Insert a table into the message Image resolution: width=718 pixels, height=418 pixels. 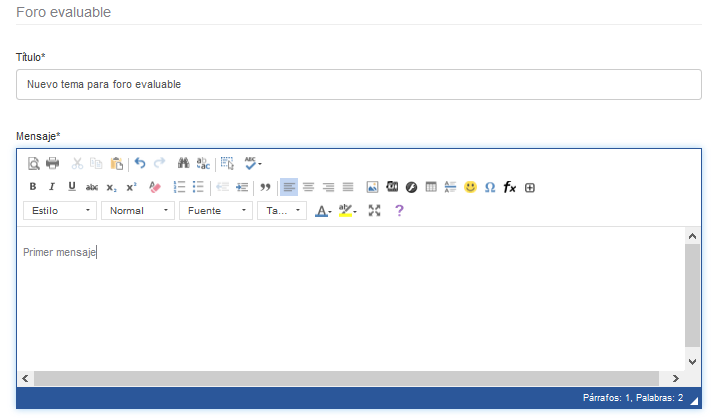tap(431, 187)
